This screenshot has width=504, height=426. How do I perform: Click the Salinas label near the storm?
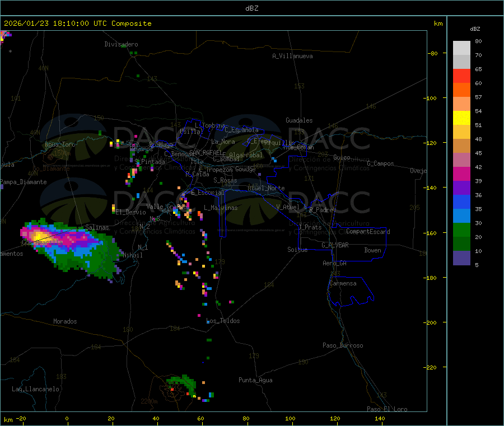(97, 227)
